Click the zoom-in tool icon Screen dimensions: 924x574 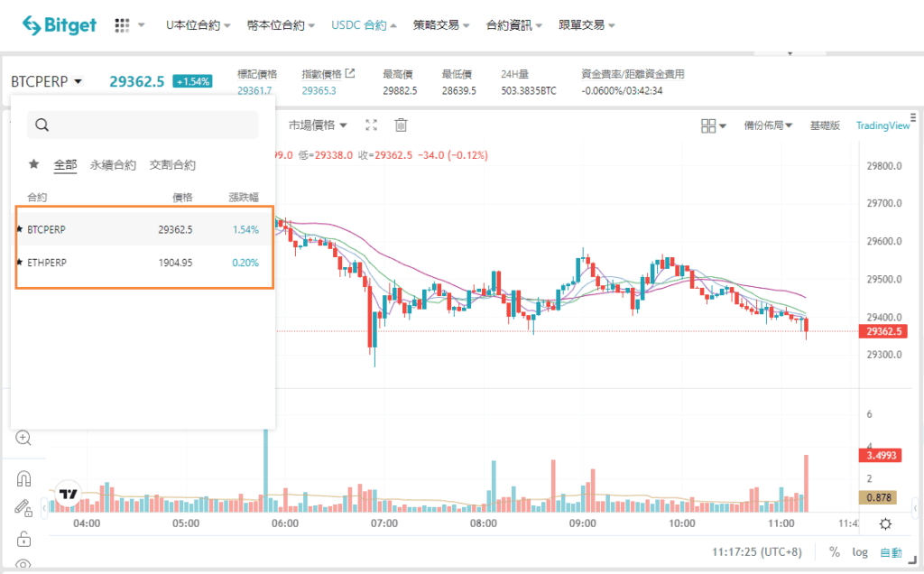tap(23, 438)
